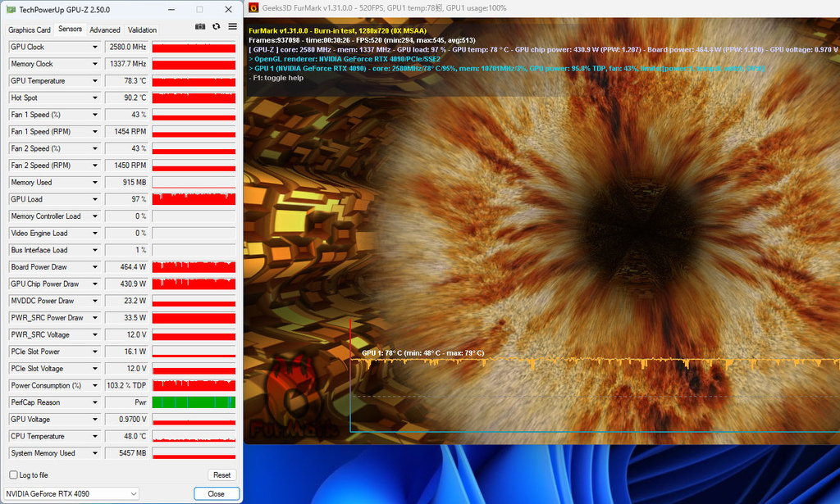This screenshot has width=840, height=504.
Task: Click the FurMark 'F1: toggle help' text
Action: pyautogui.click(x=276, y=78)
